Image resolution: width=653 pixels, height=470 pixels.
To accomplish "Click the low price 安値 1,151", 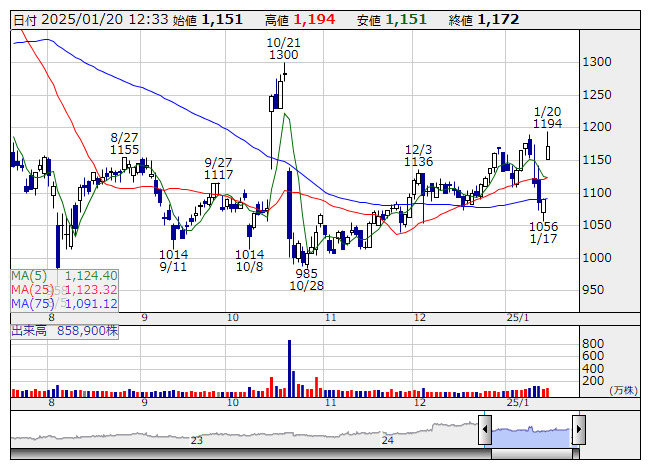I will (392, 20).
